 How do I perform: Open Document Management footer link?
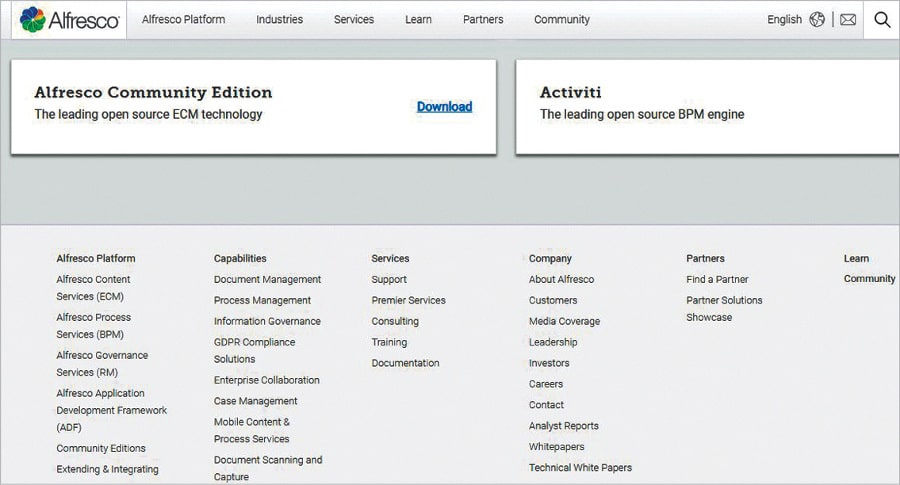267,280
